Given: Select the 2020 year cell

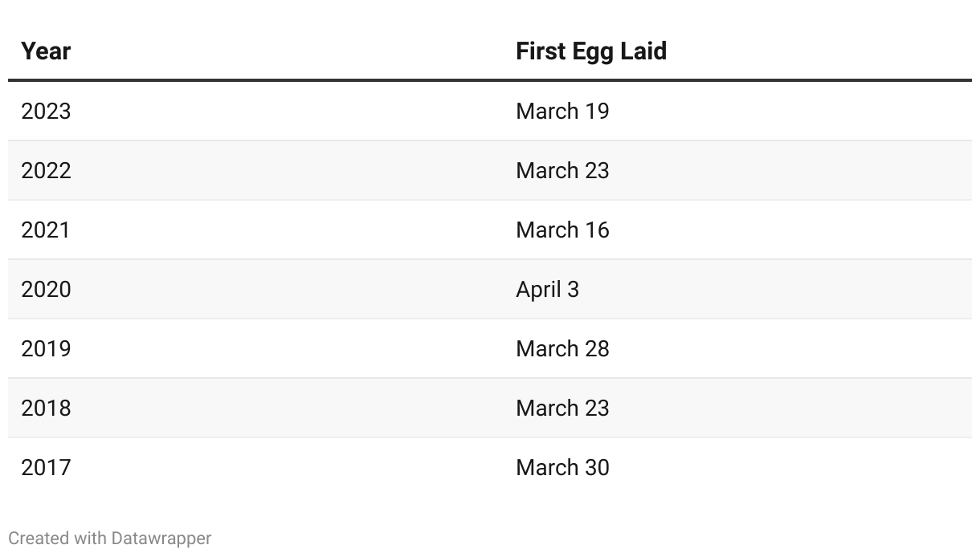Looking at the screenshot, I should pos(46,289).
